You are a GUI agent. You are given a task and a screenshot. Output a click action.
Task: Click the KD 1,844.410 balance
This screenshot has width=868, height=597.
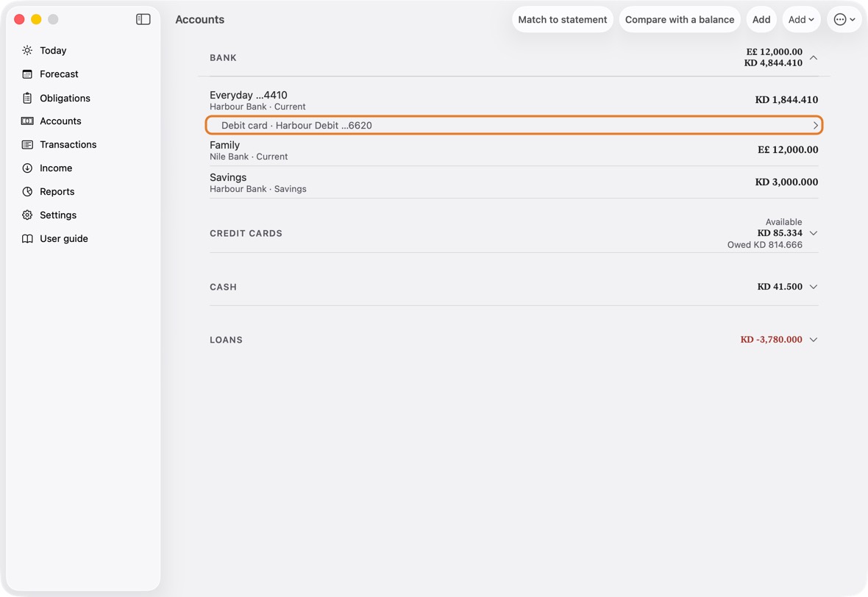[x=786, y=99]
